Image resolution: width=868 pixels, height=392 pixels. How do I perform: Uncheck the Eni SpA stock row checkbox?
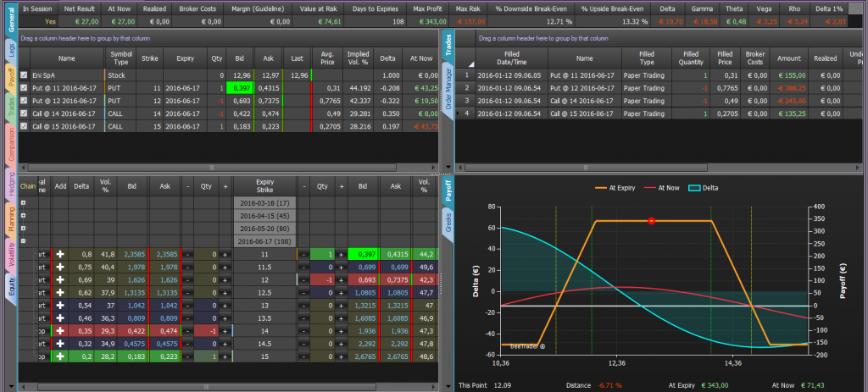tap(24, 75)
